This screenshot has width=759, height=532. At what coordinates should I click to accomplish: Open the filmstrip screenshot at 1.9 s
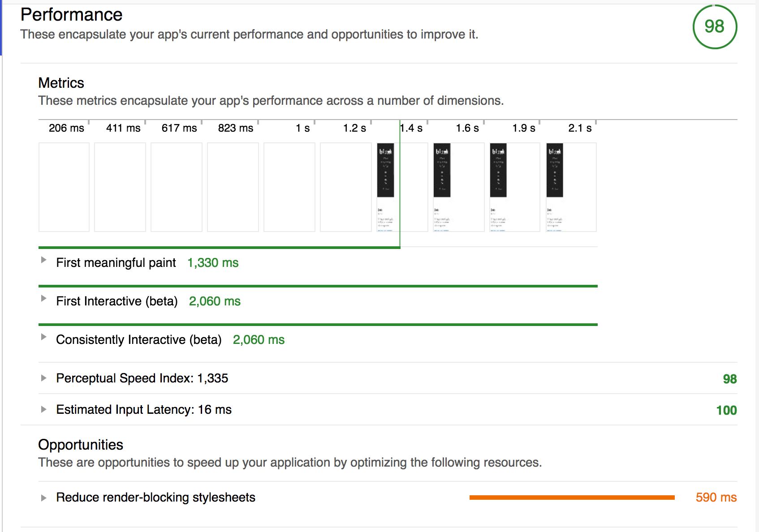pyautogui.click(x=515, y=187)
